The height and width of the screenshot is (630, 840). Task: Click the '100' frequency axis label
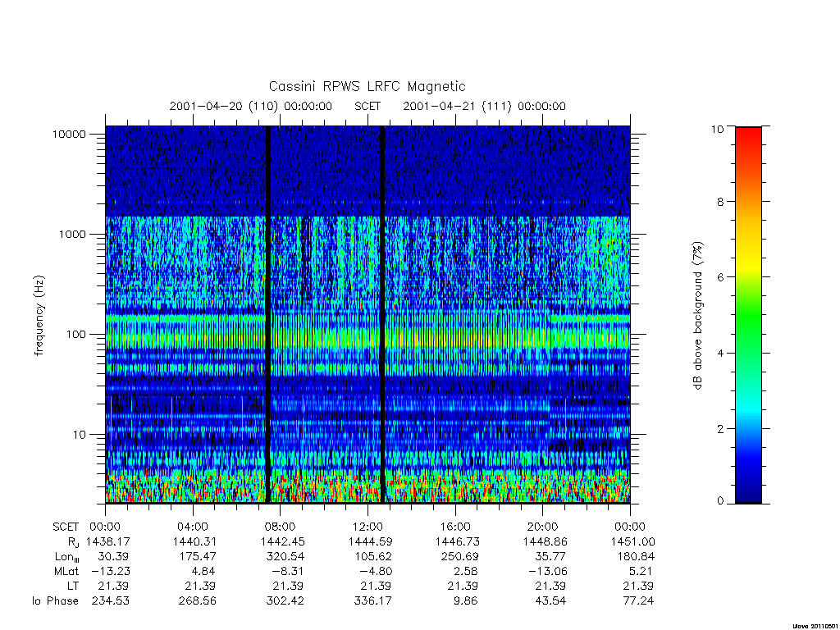pyautogui.click(x=75, y=335)
